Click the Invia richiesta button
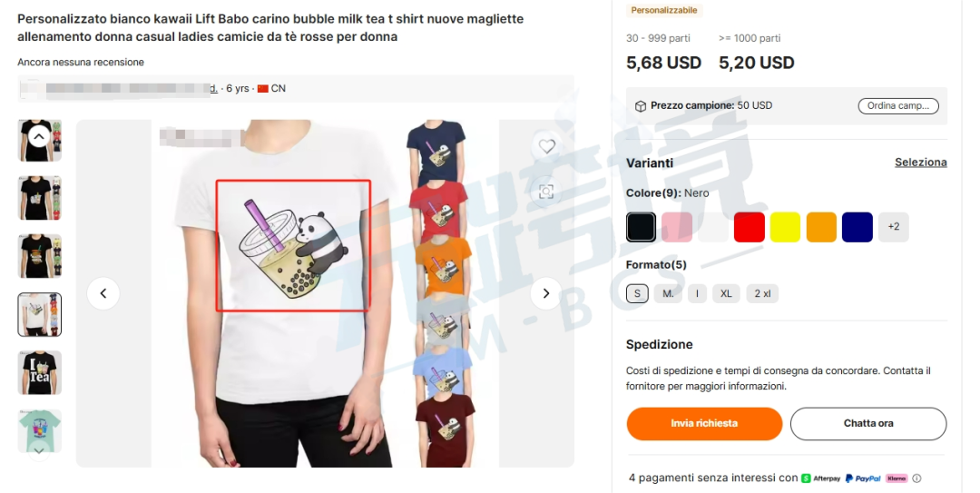The height and width of the screenshot is (493, 980). [704, 424]
